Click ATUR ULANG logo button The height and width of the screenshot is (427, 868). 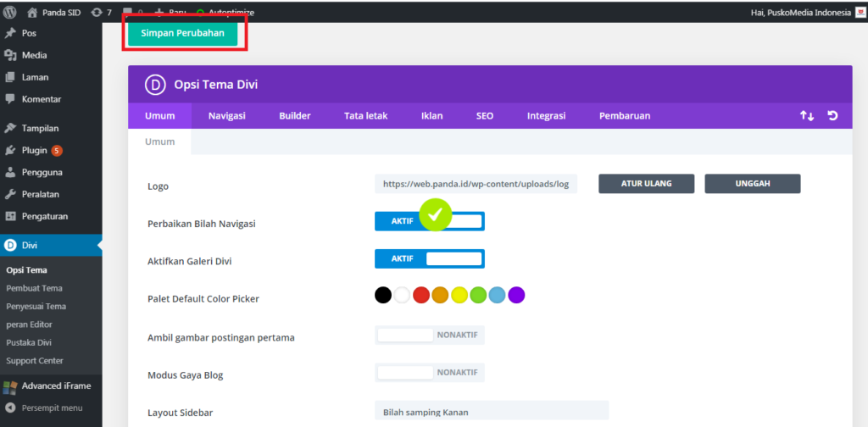pyautogui.click(x=647, y=184)
